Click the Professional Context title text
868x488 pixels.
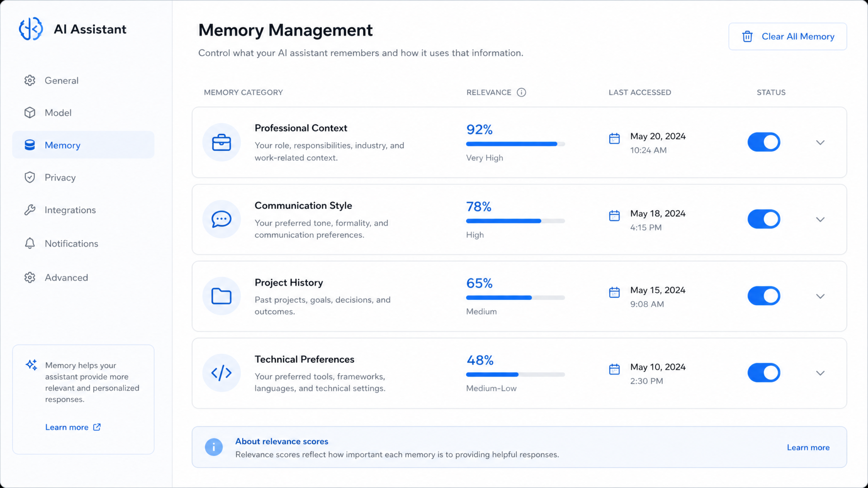pos(301,128)
